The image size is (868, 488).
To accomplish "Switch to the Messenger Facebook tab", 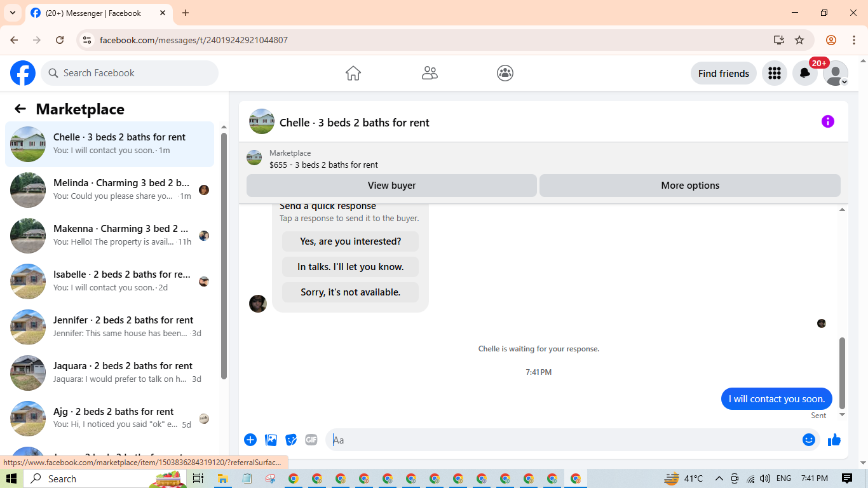I will pyautogui.click(x=98, y=13).
